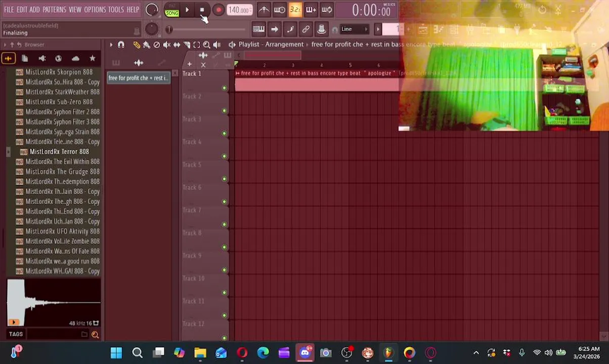Select the playlist Slip tool
This screenshot has height=364, width=609.
click(177, 45)
